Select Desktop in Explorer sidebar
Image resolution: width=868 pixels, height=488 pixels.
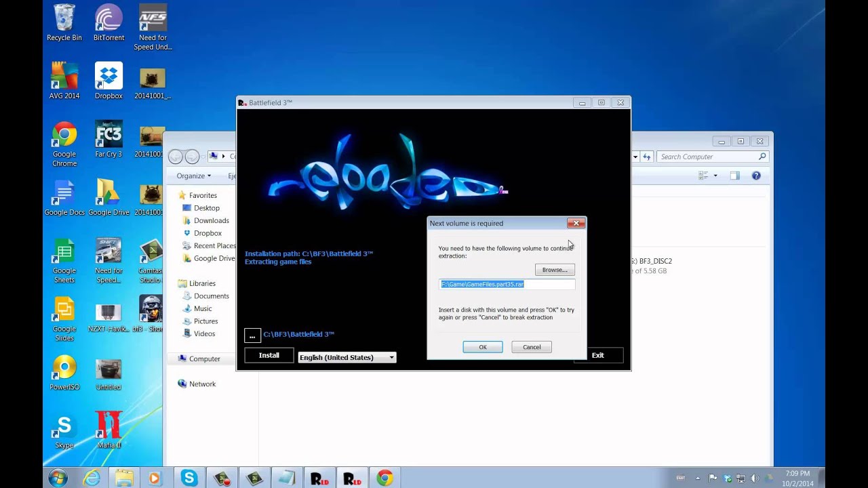[x=206, y=208]
